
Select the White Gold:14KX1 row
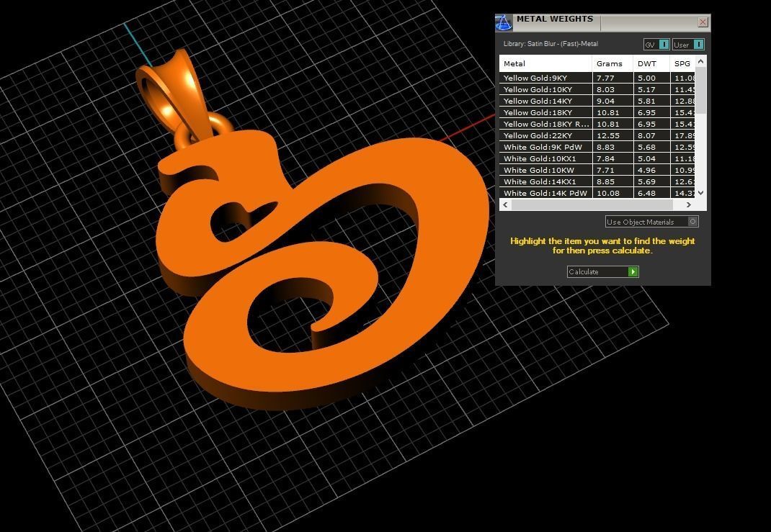pos(597,181)
